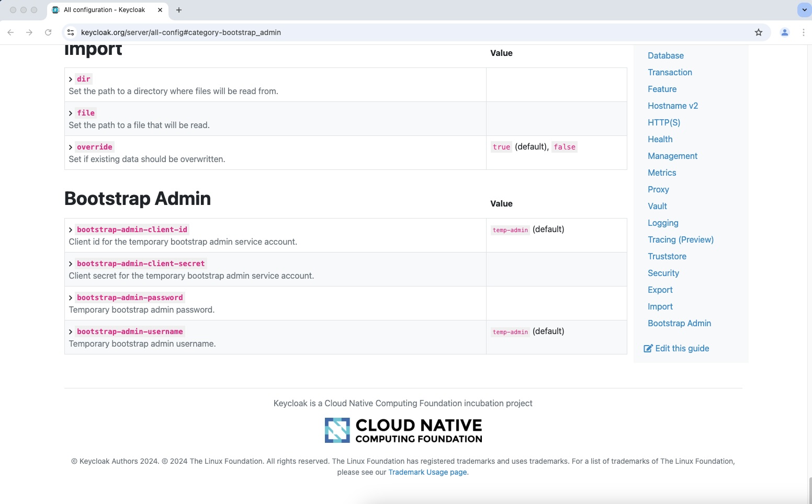Go to Database section in sidebar
The height and width of the screenshot is (504, 812).
click(x=666, y=55)
